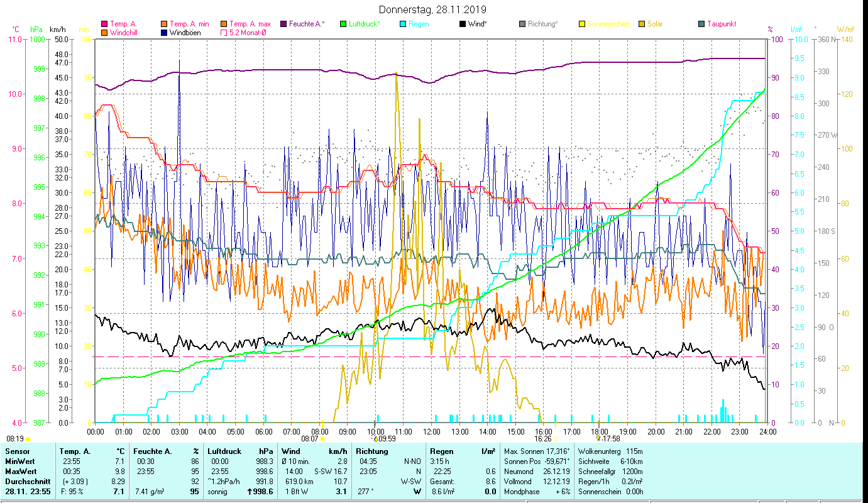The width and height of the screenshot is (868, 503).
Task: Select the dark blue Windböen legend marker
Action: [165, 33]
